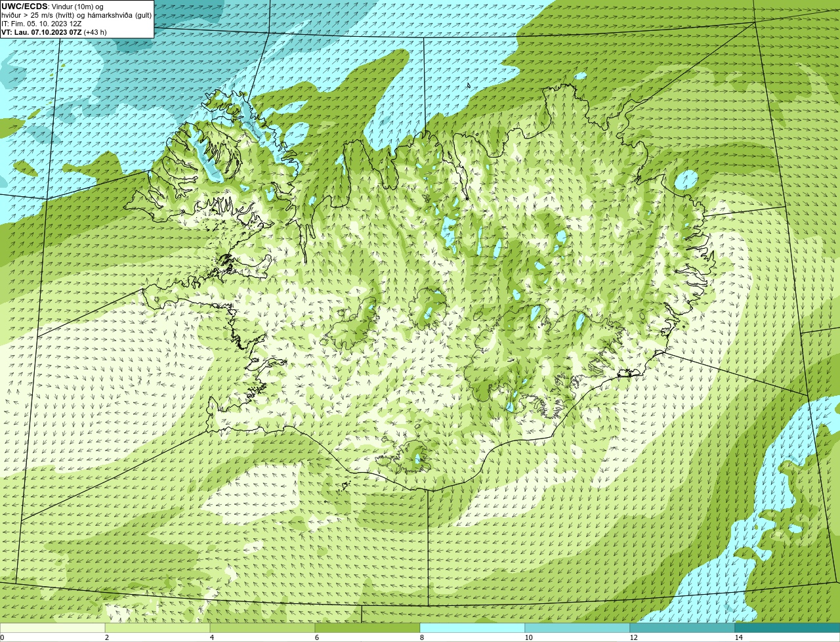Click the '2' label on the wind scale
The height and width of the screenshot is (642, 840).
(106, 637)
